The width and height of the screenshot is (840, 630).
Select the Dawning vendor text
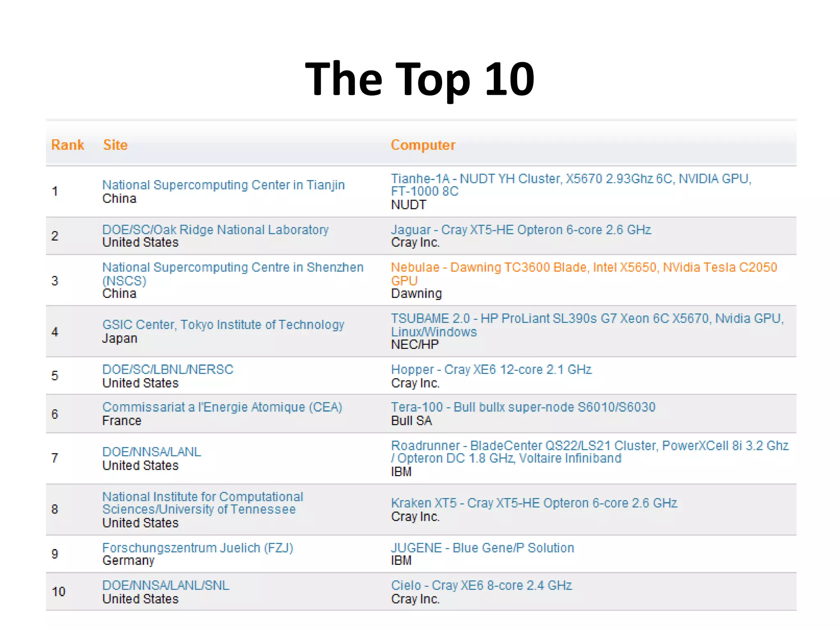point(416,294)
